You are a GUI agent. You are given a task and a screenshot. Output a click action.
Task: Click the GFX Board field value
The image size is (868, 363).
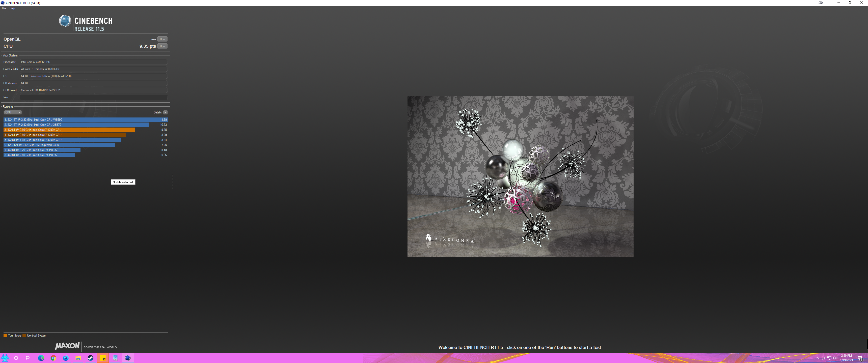tap(94, 90)
